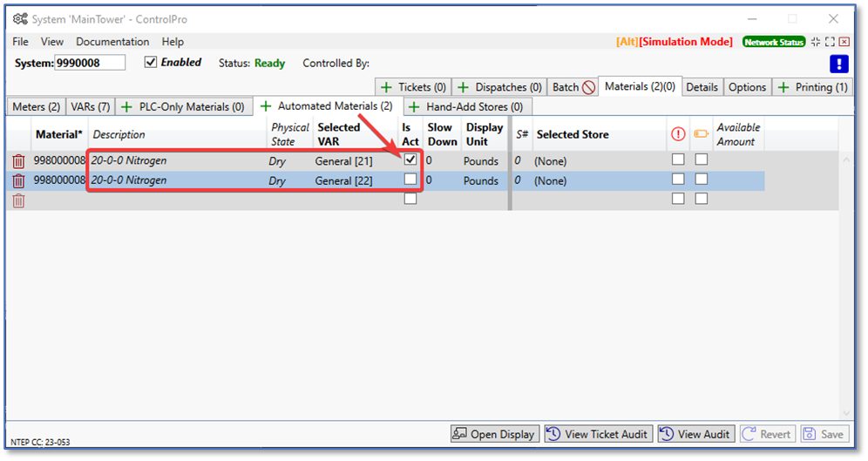868x461 pixels.
Task: Click the collapse arrows icon near Network Status
Action: [x=815, y=42]
